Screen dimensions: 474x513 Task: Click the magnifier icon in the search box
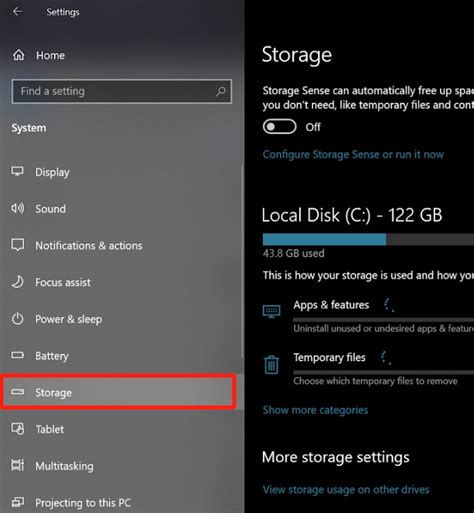[x=221, y=91]
